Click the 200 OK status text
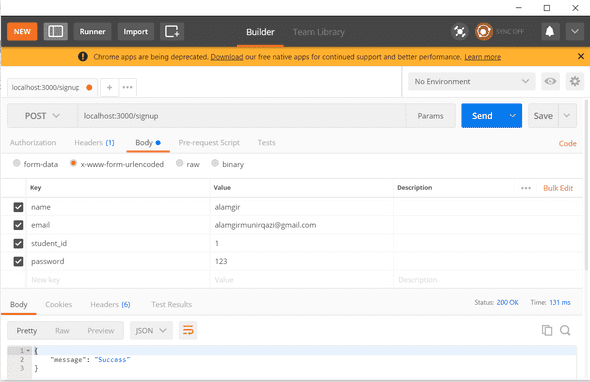This screenshot has width=590, height=382. tap(507, 302)
